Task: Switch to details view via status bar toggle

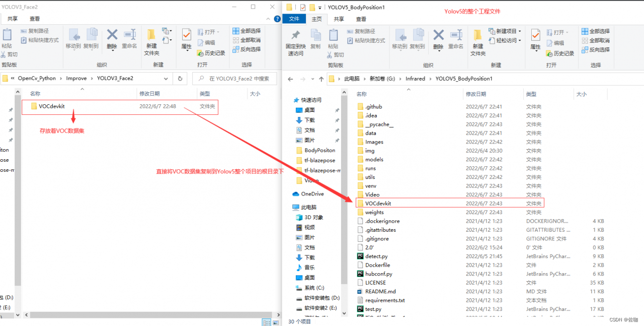Action: 266,322
